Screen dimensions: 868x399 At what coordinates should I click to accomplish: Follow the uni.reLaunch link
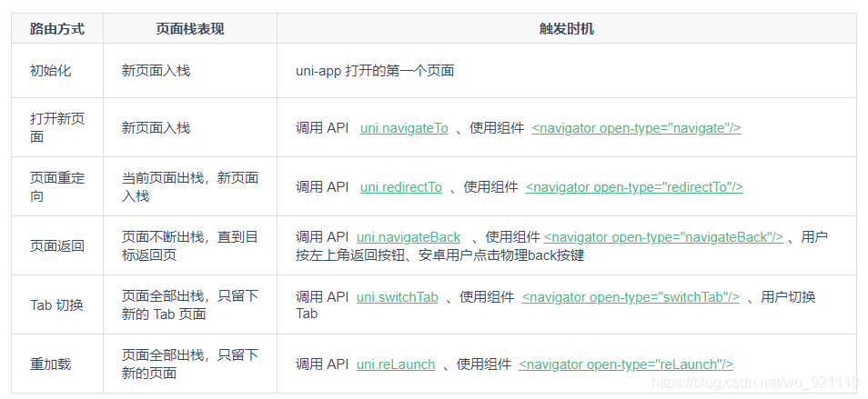pyautogui.click(x=396, y=364)
